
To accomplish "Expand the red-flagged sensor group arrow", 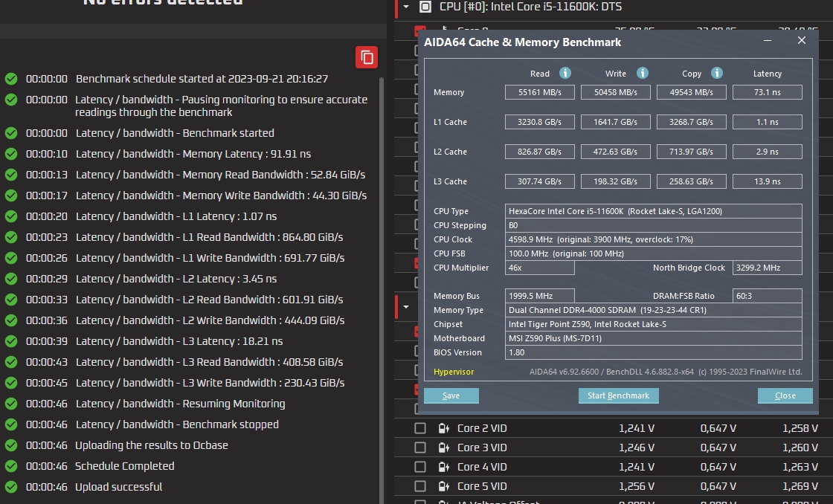I will tap(405, 306).
